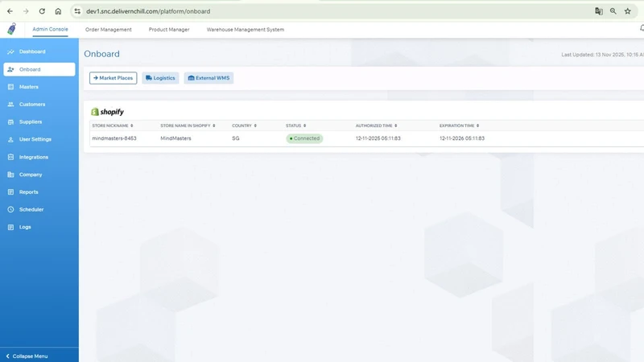Click the browser back arrow

point(10,11)
